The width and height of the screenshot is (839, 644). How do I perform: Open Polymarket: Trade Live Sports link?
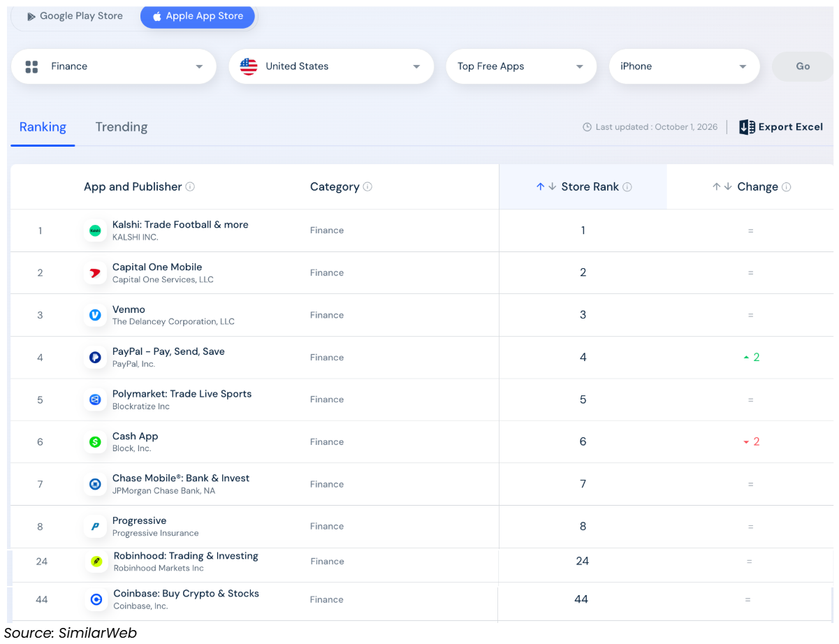pos(182,394)
